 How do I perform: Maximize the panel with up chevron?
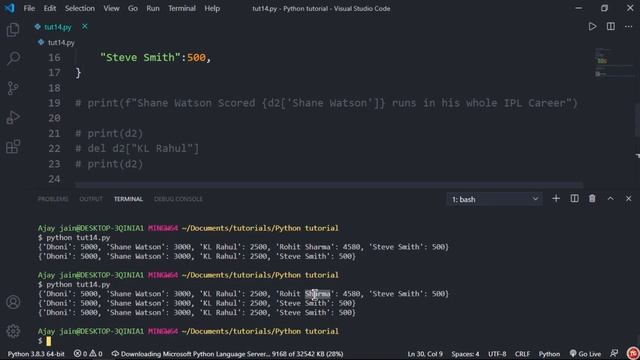(611, 199)
